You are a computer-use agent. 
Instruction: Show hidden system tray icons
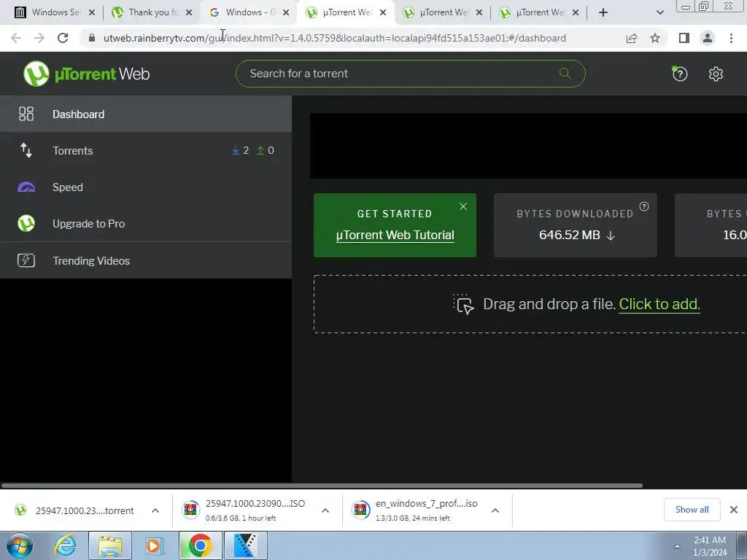[677, 546]
